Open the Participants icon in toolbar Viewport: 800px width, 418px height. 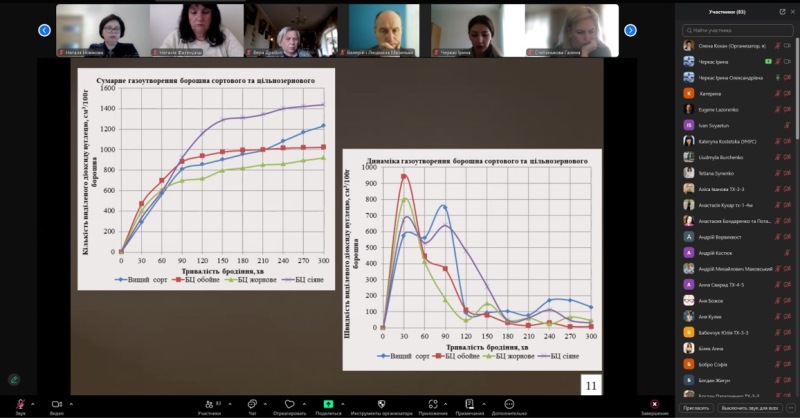(x=208, y=403)
